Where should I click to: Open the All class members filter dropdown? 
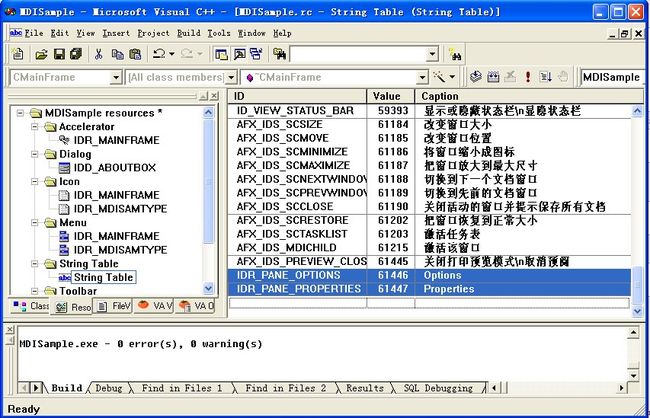point(231,77)
